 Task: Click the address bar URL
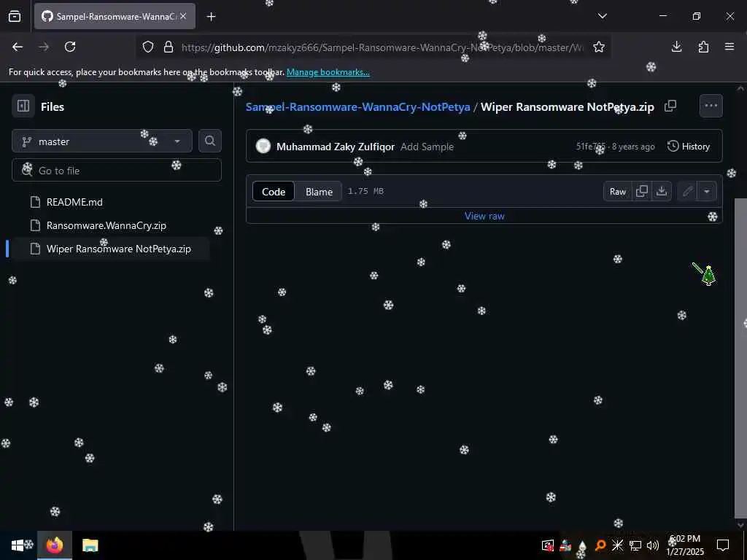382,47
